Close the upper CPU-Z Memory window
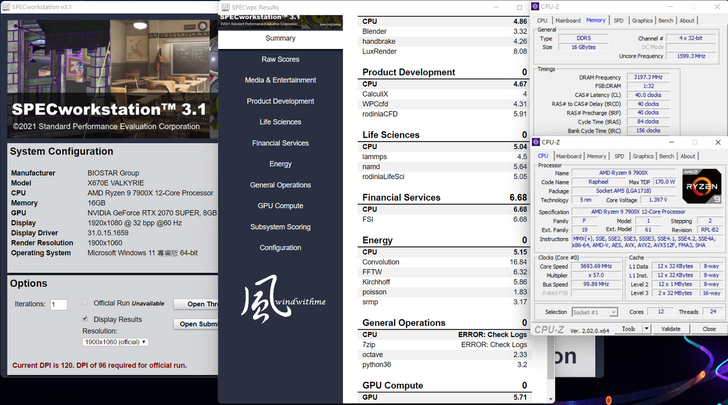Screen dimensions: 728x405 tap(718, 6)
